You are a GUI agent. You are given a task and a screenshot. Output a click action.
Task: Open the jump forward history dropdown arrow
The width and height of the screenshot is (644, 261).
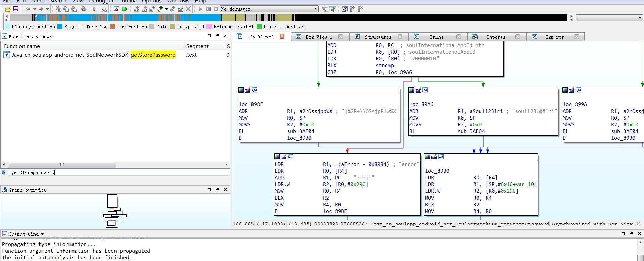point(47,9)
